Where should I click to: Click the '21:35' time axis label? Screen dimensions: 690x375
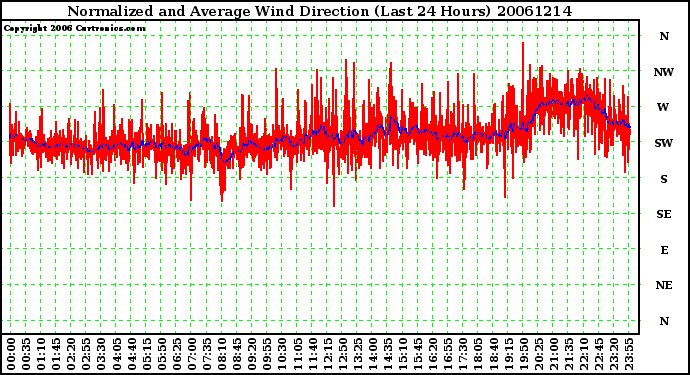tap(569, 354)
